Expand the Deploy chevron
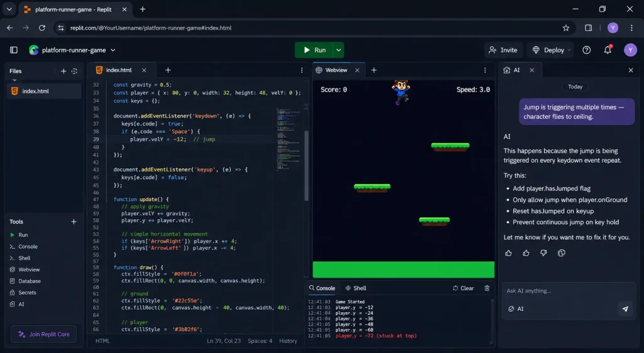This screenshot has width=644, height=353. click(569, 50)
